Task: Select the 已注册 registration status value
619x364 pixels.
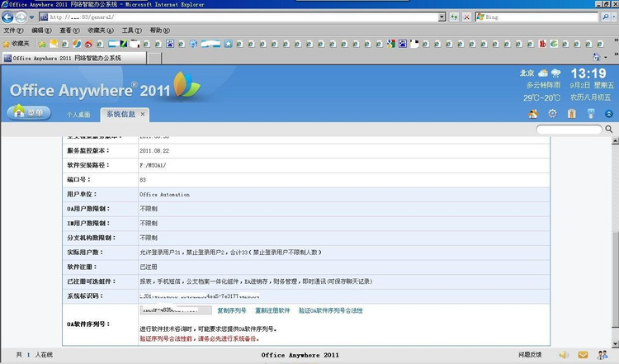Action: pos(149,267)
